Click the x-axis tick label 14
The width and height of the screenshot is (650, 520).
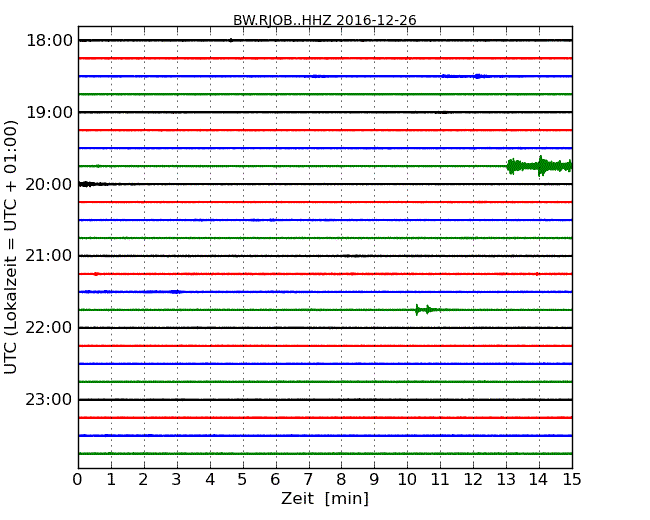point(539,480)
